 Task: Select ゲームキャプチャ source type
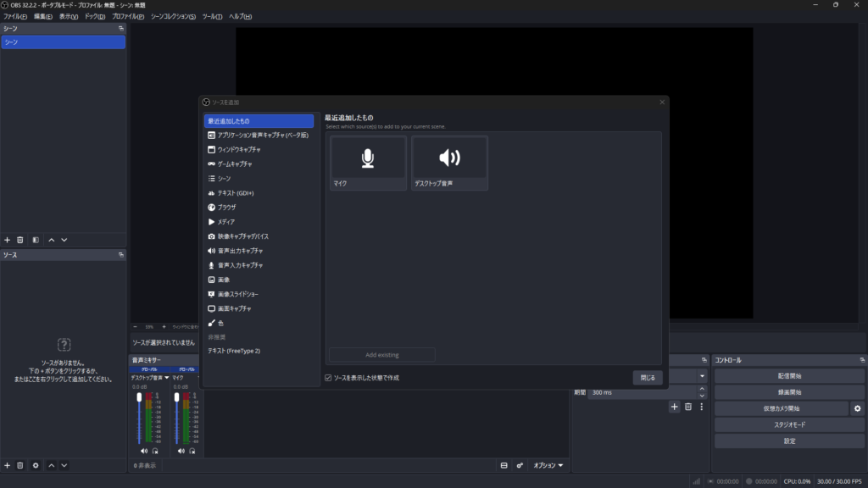point(259,164)
